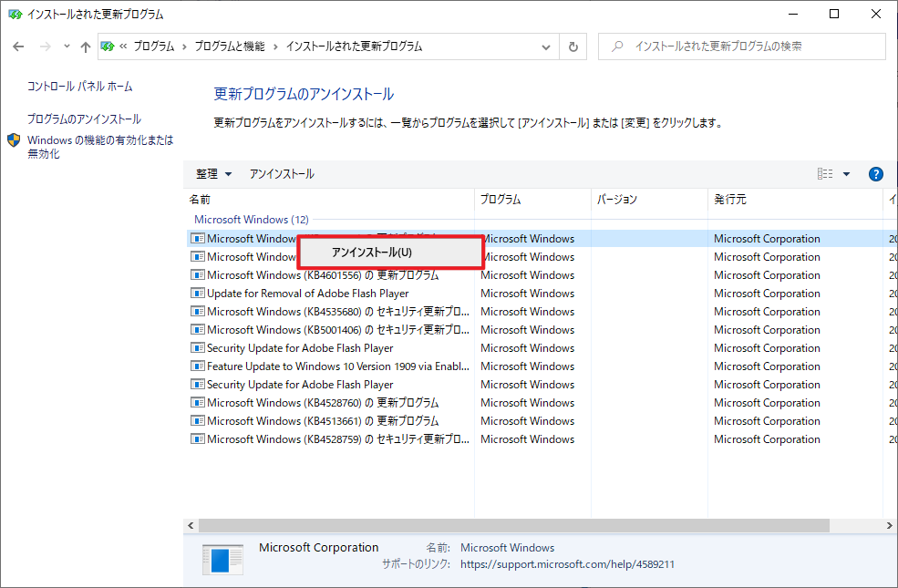This screenshot has width=898, height=588.
Task: Go forward with the forward arrow
Action: [46, 46]
